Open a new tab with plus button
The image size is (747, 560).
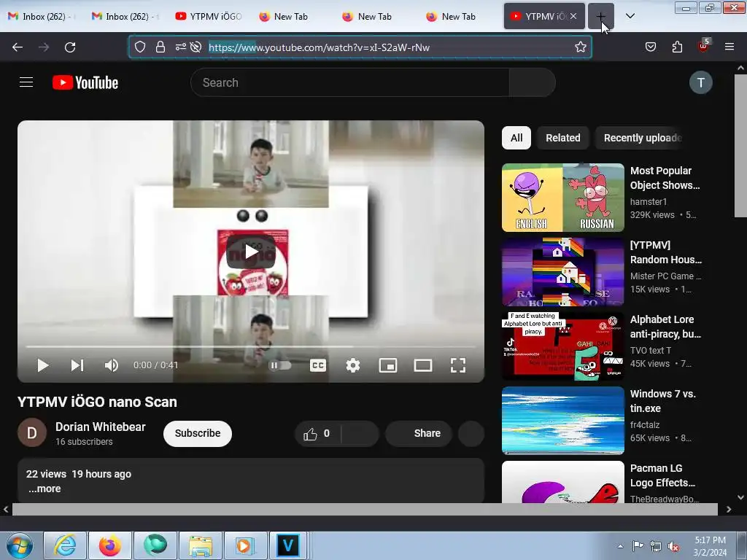pyautogui.click(x=601, y=16)
